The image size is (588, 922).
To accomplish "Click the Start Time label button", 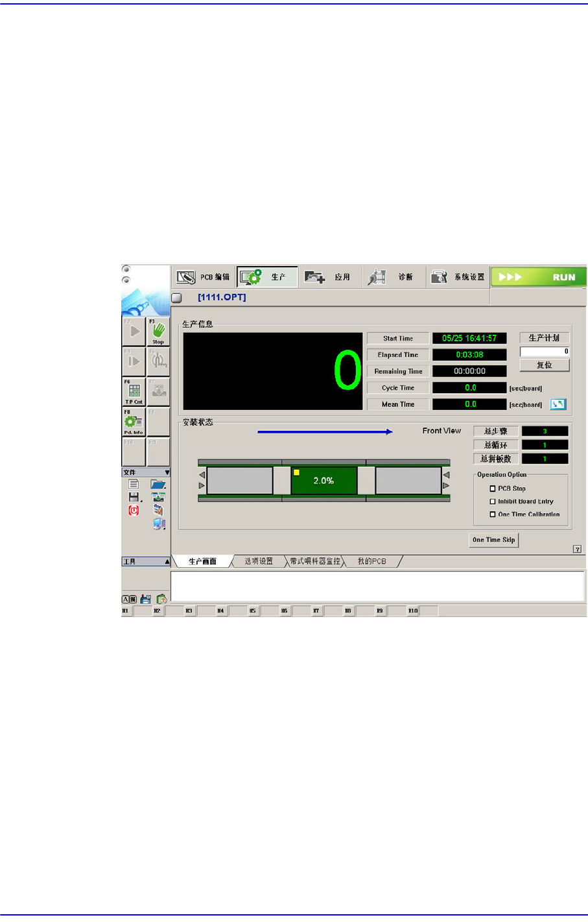I will pos(398,338).
